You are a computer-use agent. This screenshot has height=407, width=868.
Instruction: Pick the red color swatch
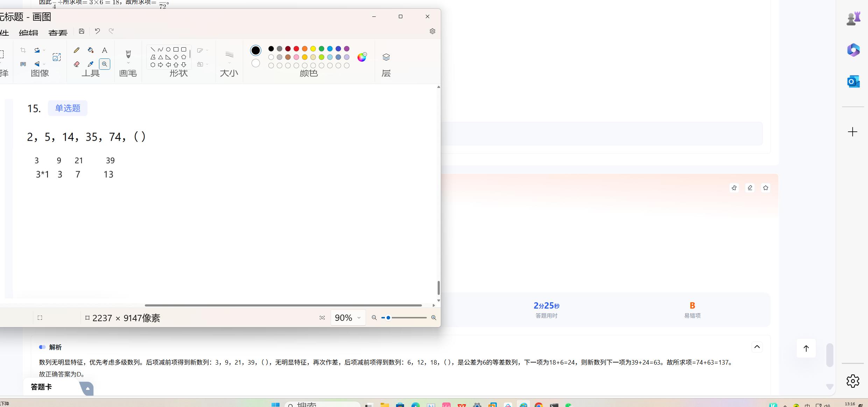(x=296, y=49)
